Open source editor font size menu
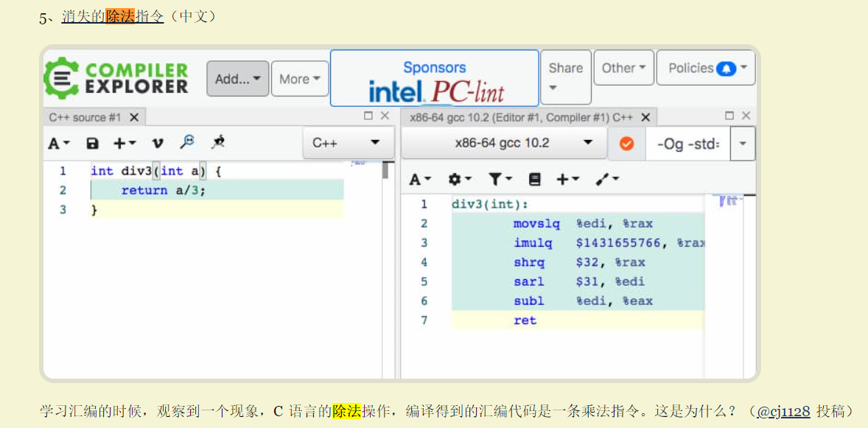This screenshot has width=868, height=428. click(x=59, y=144)
